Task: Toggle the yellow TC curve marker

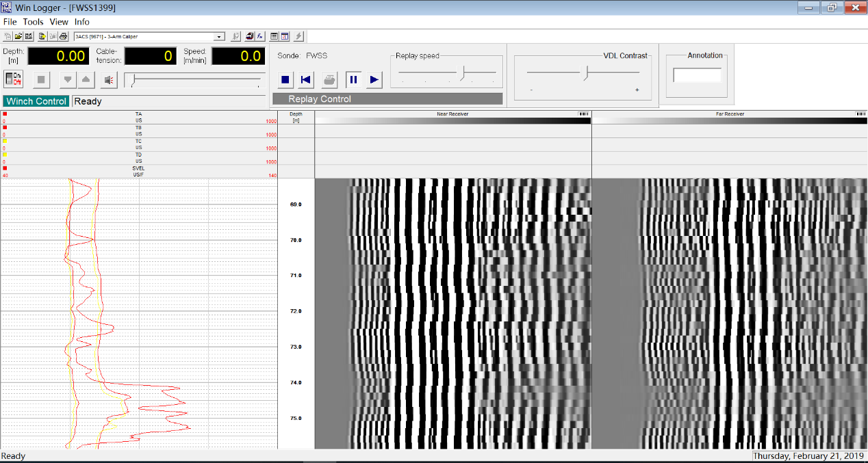Action: click(5, 141)
